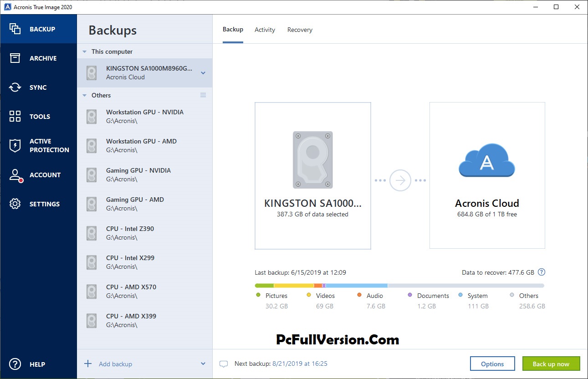
Task: Select CPU - AMD X570 backup
Action: (x=144, y=292)
